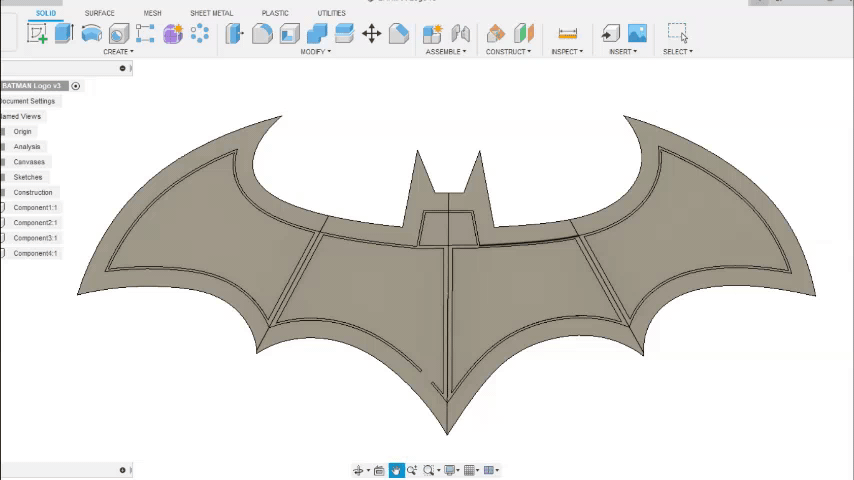The height and width of the screenshot is (480, 854).
Task: Open the CREATE dropdown menu
Action: click(118, 52)
